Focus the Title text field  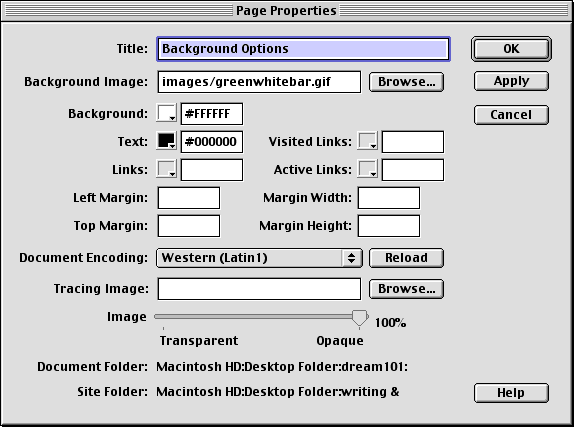click(x=303, y=49)
